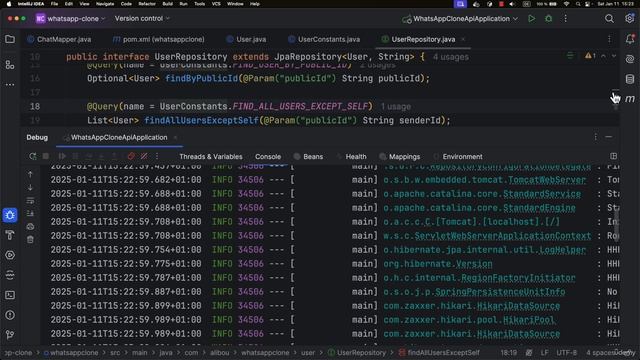
Task: Expand Version control dropdown
Action: (x=142, y=19)
